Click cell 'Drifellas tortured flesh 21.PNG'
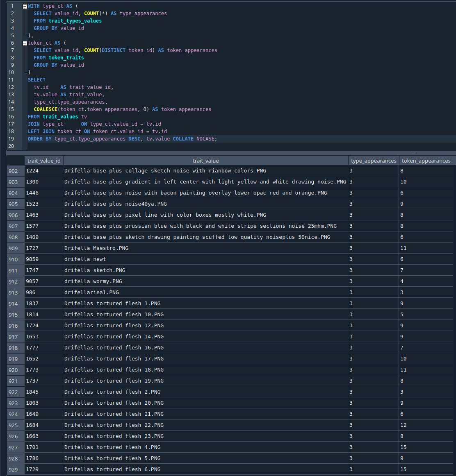 pos(205,414)
